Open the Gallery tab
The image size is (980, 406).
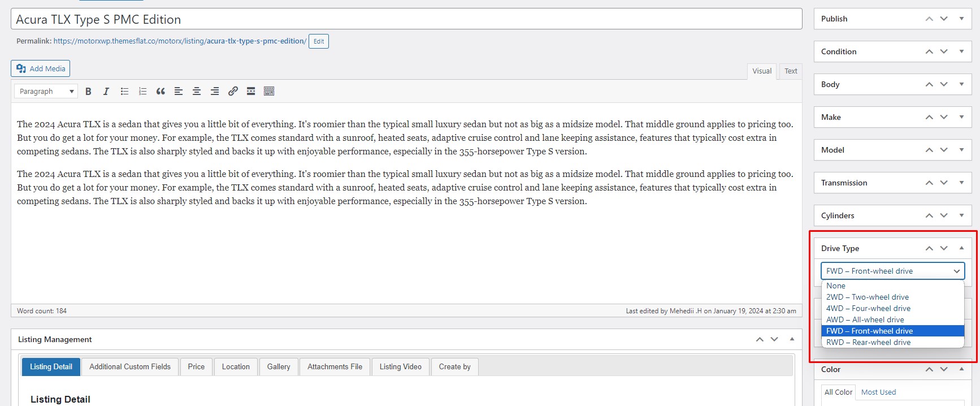[x=279, y=366]
